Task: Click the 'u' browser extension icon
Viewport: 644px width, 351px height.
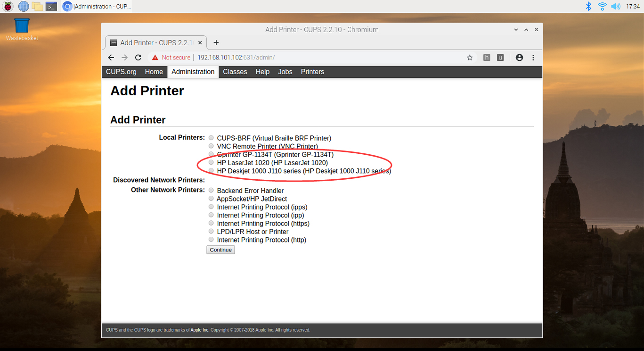Action: tap(500, 58)
